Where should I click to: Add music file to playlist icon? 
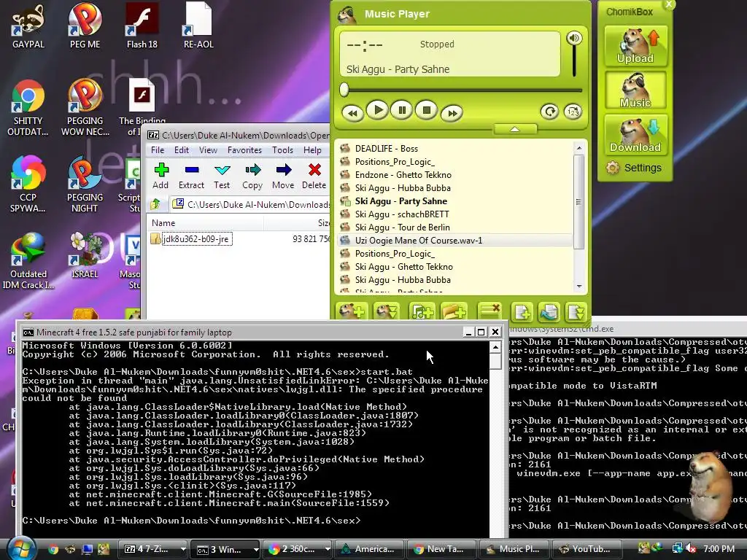click(x=422, y=312)
